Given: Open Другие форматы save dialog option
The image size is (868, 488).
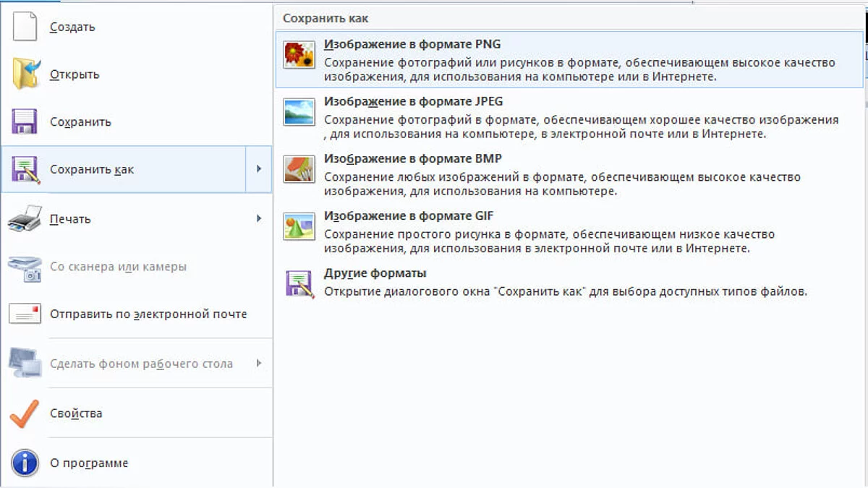Looking at the screenshot, I should click(x=375, y=273).
